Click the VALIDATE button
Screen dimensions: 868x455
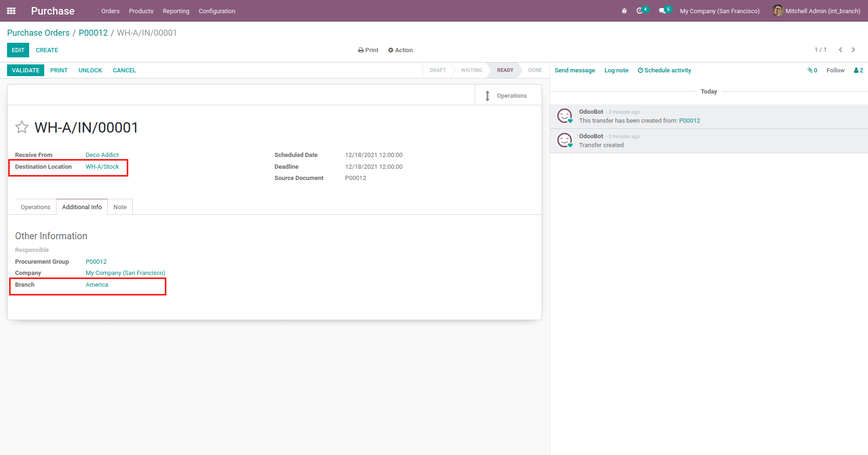[25, 71]
